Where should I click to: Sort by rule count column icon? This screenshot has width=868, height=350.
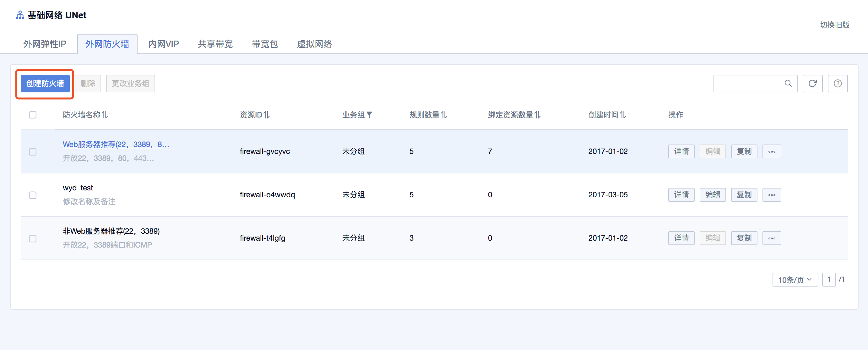tap(444, 115)
